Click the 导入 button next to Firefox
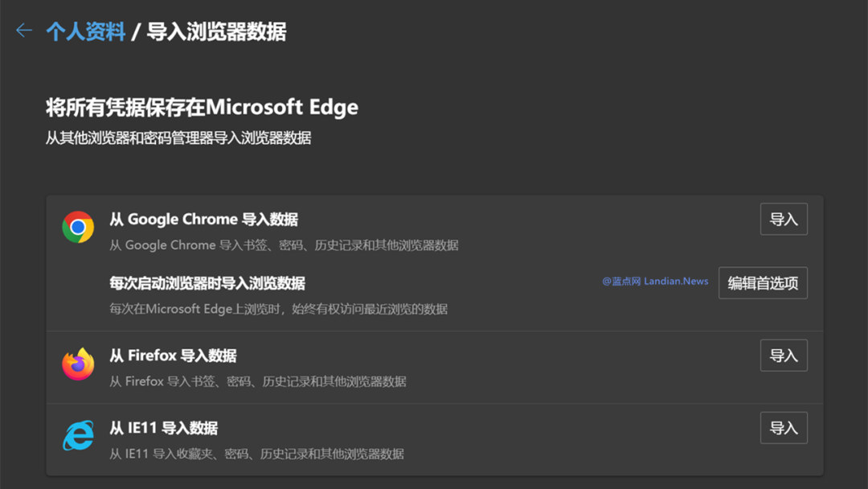868x489 pixels. tap(783, 355)
